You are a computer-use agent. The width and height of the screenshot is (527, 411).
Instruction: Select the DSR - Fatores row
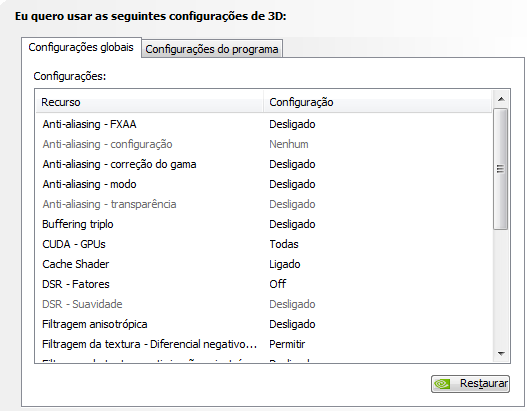pyautogui.click(x=263, y=284)
